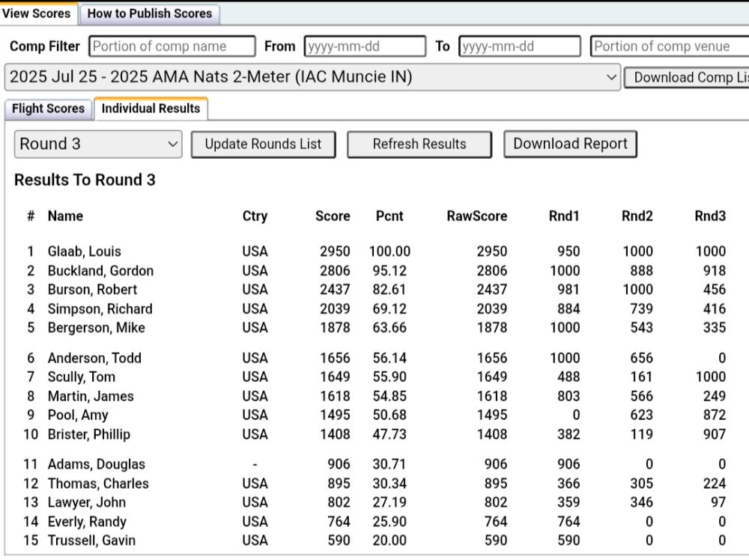This screenshot has height=560, width=749.
Task: Click the Update Rounds List button
Action: coord(263,144)
